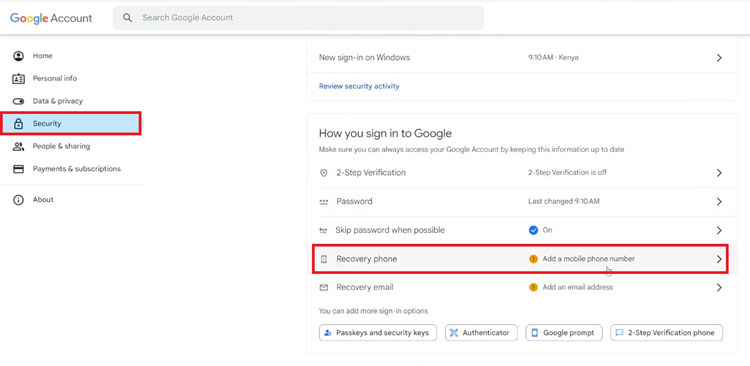Expand chevron on Skip password row

point(719,230)
